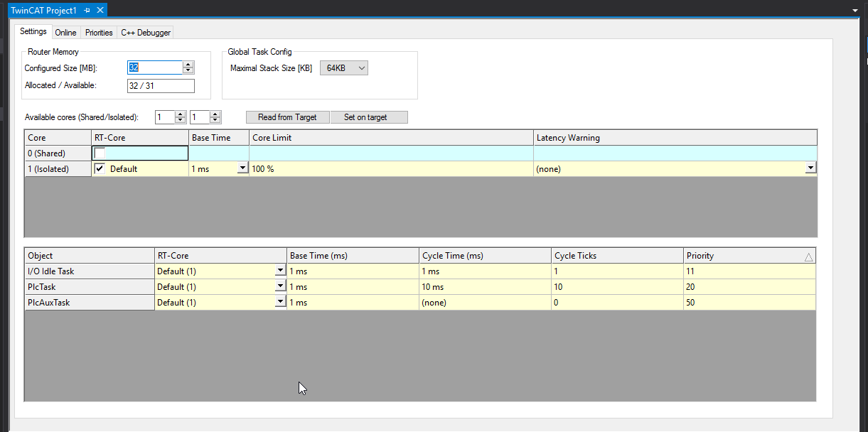Viewport: 868px width, 432px height.
Task: Click the Latency Warning column header
Action: 675,138
